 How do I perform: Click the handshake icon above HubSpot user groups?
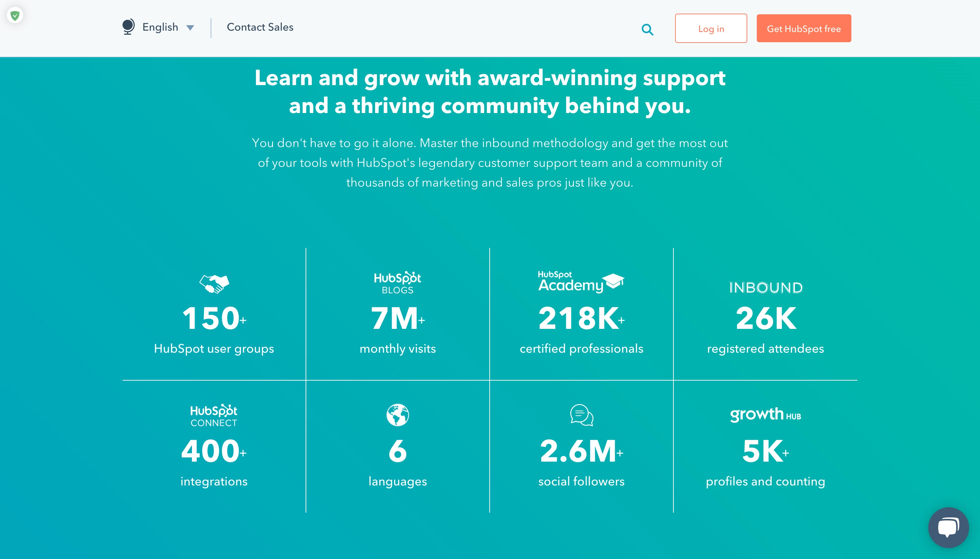[x=214, y=283]
